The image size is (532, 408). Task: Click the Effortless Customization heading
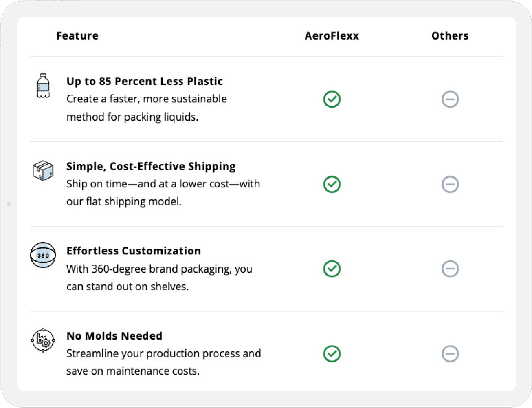click(134, 251)
